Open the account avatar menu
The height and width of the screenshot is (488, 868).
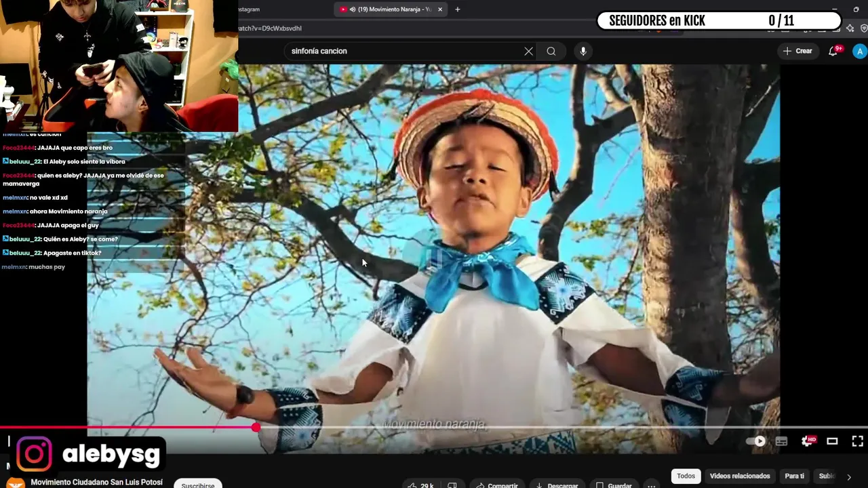click(x=860, y=51)
